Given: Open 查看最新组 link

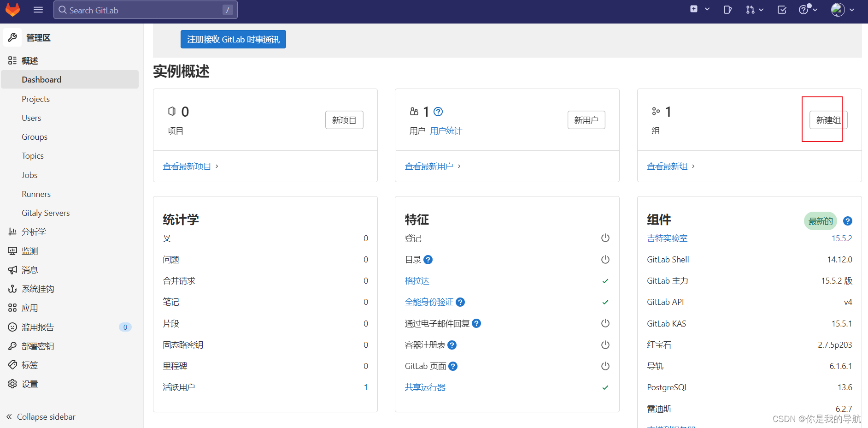Looking at the screenshot, I should tap(671, 166).
